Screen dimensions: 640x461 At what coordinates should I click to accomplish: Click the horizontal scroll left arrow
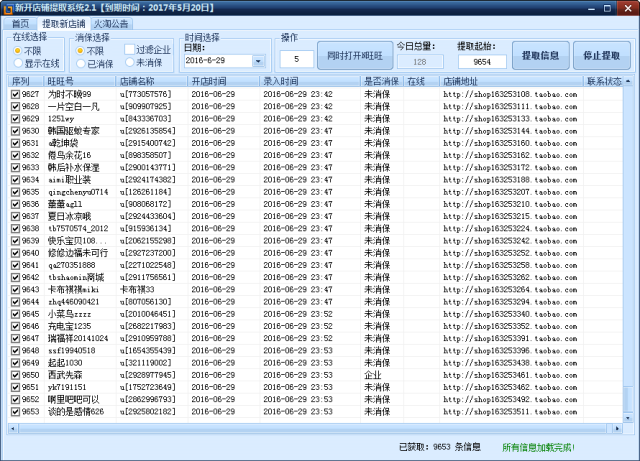[13, 428]
